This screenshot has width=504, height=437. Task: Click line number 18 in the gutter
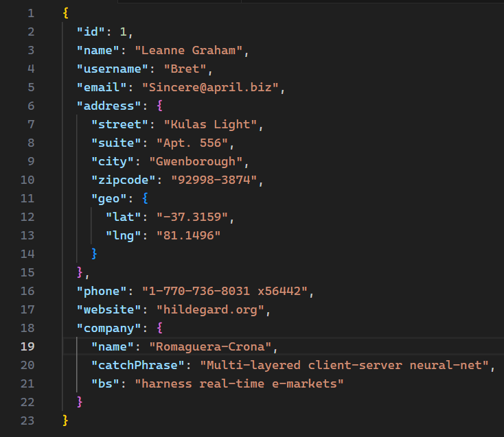click(27, 328)
